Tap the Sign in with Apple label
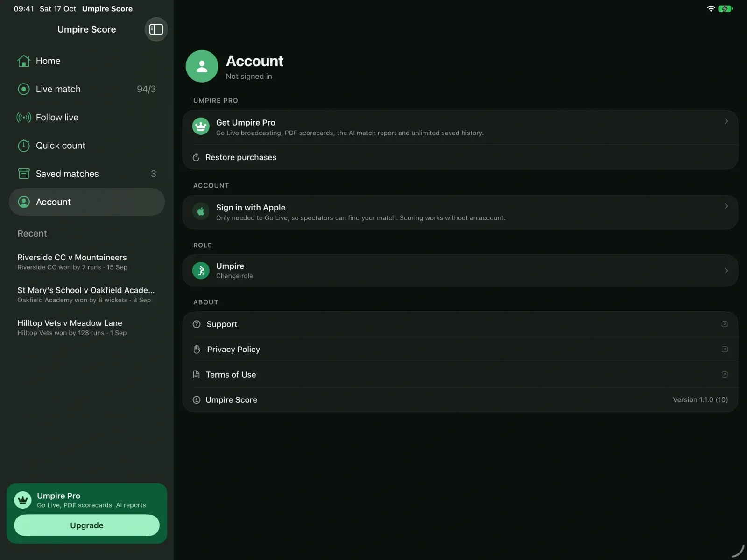 pos(251,207)
